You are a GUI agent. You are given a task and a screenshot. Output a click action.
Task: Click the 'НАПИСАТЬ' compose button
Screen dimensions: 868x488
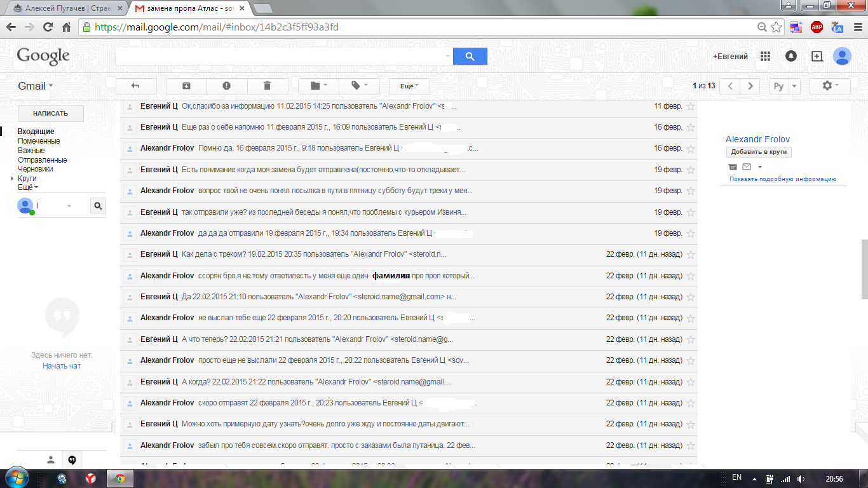coord(50,114)
